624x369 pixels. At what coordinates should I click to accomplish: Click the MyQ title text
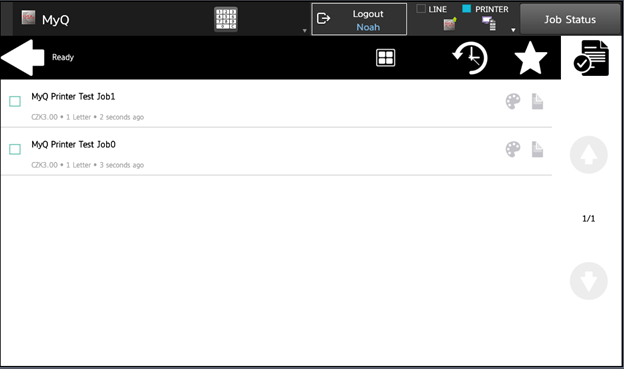tap(56, 20)
